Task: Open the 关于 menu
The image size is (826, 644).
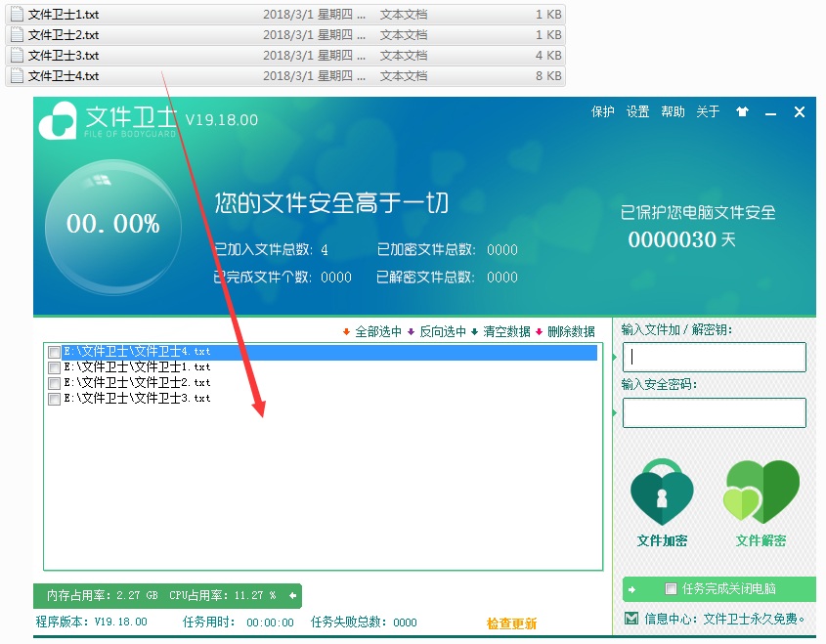Action: tap(708, 111)
